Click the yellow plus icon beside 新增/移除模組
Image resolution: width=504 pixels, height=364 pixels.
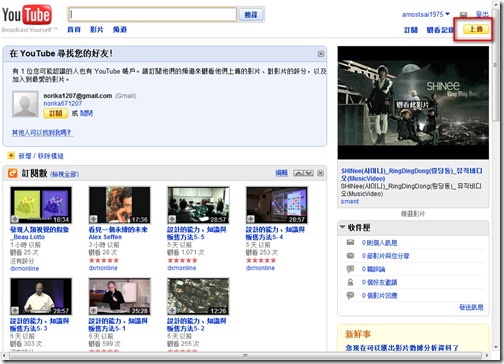click(11, 155)
